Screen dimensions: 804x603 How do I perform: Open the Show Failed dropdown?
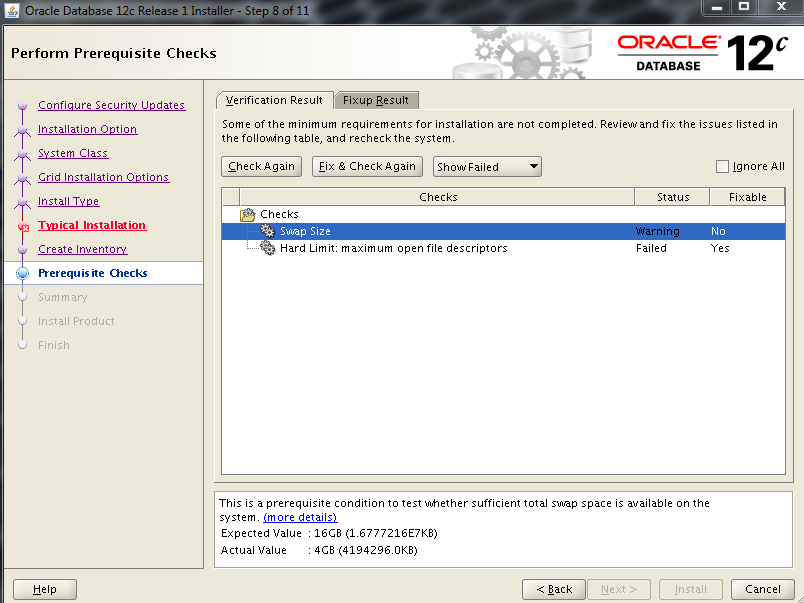pyautogui.click(x=487, y=167)
